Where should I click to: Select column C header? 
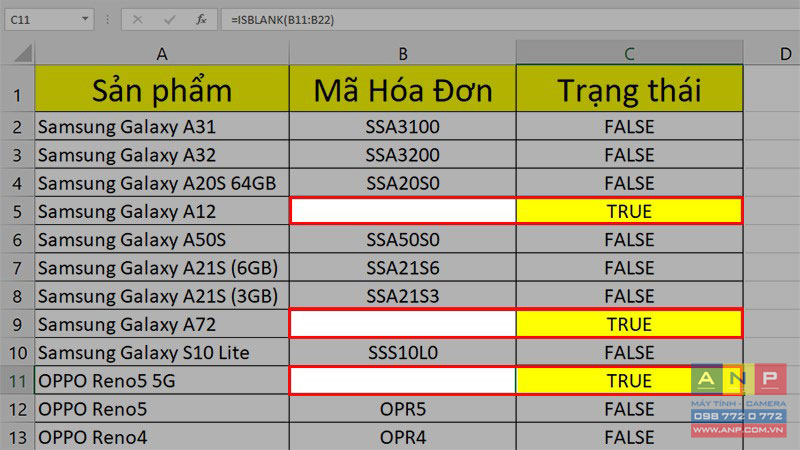pyautogui.click(x=629, y=54)
